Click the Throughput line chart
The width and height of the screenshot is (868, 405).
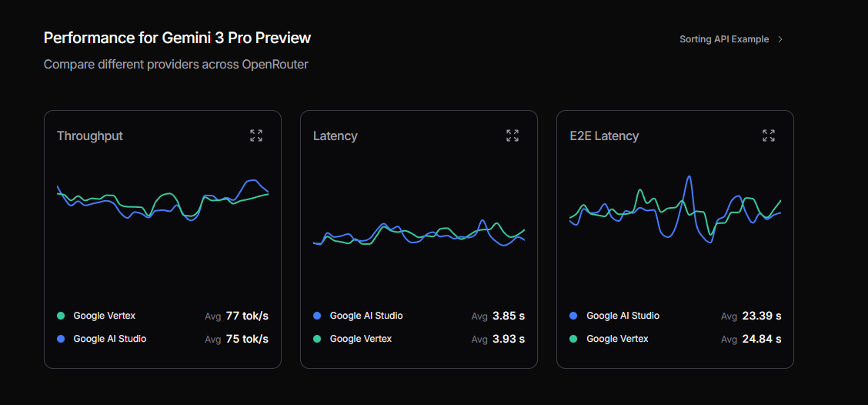coord(163,200)
